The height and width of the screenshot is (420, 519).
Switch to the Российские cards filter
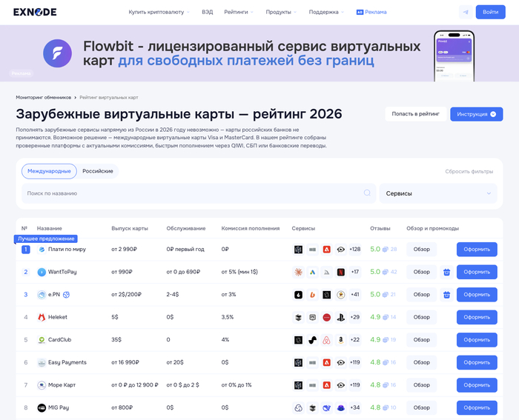pos(98,171)
